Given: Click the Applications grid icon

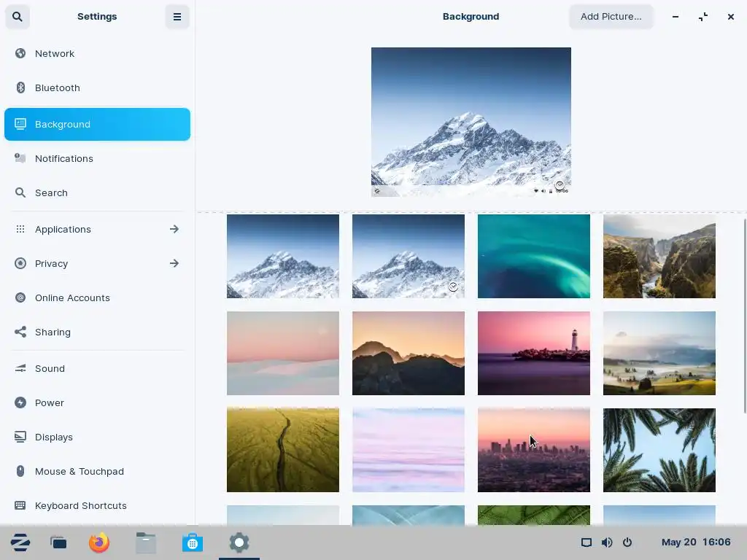Looking at the screenshot, I should pyautogui.click(x=20, y=229).
